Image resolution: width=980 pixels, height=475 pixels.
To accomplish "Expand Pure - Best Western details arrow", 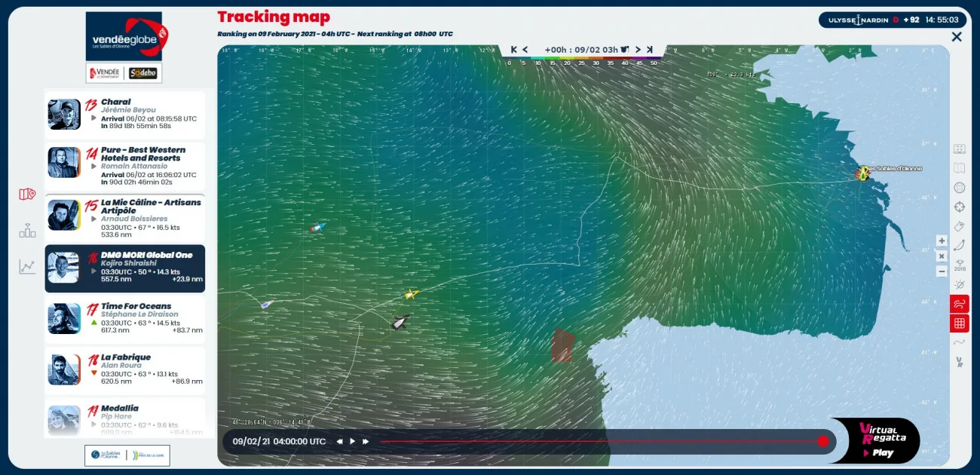I will click(x=94, y=166).
